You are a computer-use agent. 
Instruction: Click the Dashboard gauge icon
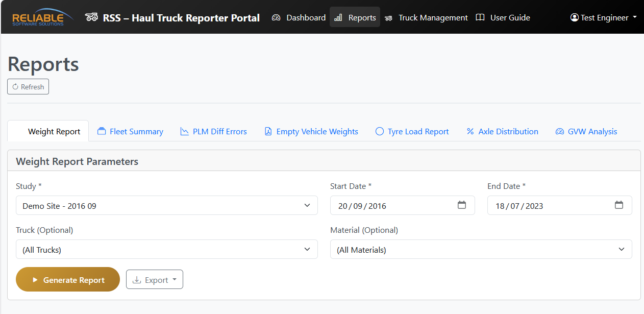click(x=276, y=17)
